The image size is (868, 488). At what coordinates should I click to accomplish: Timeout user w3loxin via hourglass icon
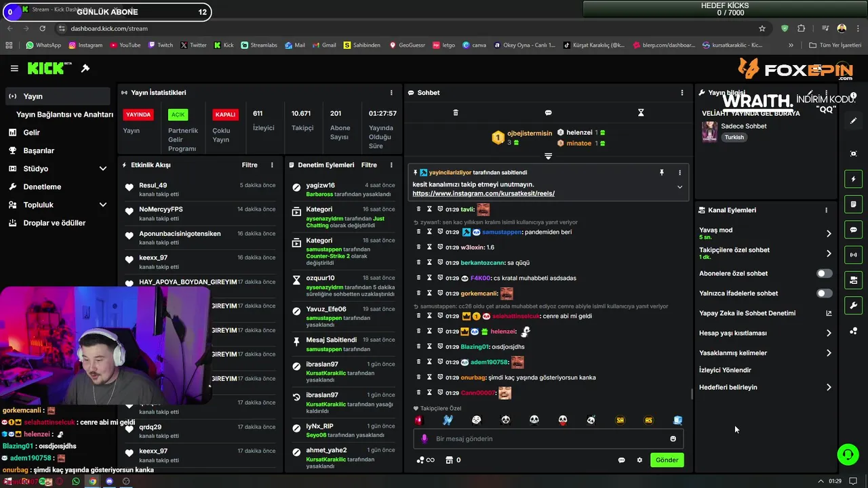pyautogui.click(x=429, y=247)
